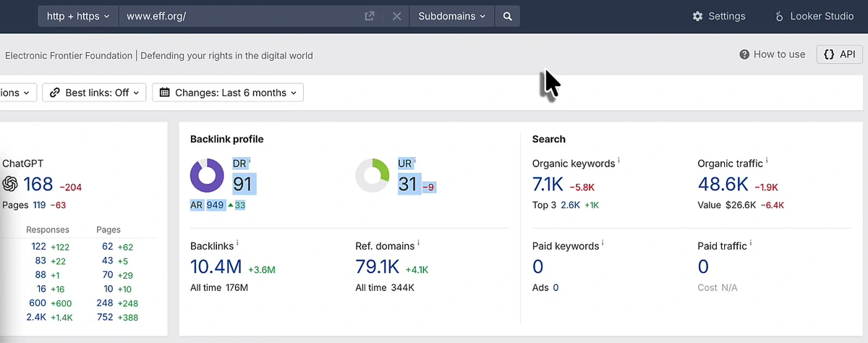
Task: Click pages value 752
Action: coord(104,317)
